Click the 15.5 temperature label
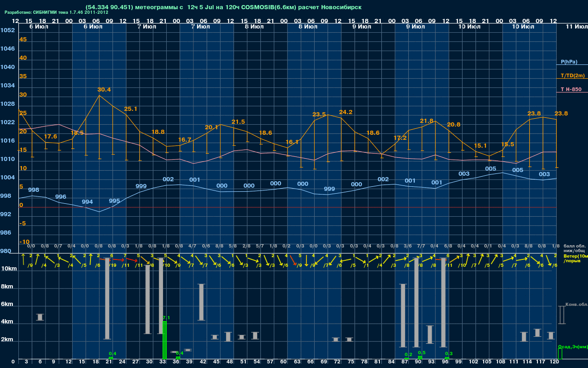Image resolution: width=588 pixels, height=368 pixels. [x=507, y=144]
